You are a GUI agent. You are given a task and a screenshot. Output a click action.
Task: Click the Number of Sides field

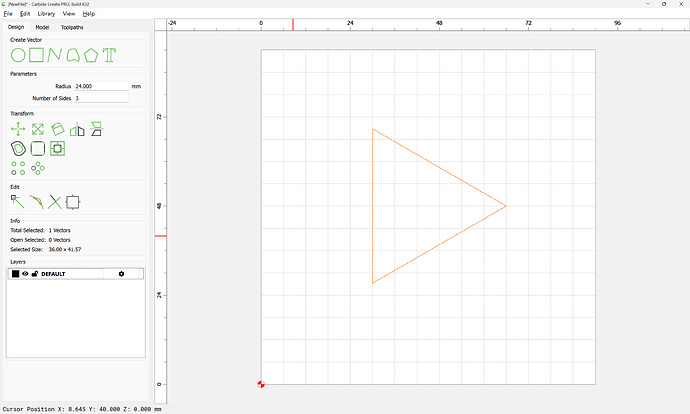coord(101,98)
